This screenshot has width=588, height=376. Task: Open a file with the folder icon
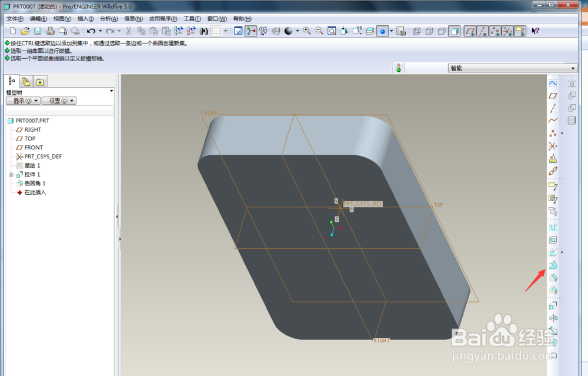click(25, 31)
